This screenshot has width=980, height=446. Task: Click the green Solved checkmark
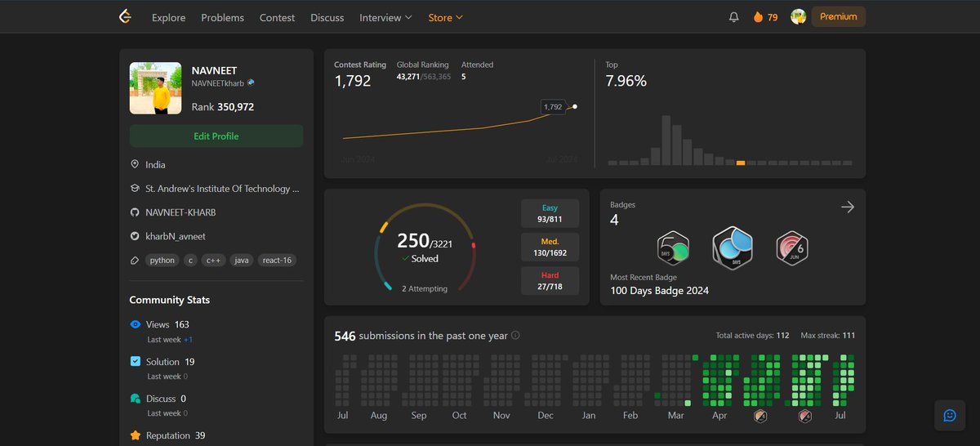coord(406,258)
